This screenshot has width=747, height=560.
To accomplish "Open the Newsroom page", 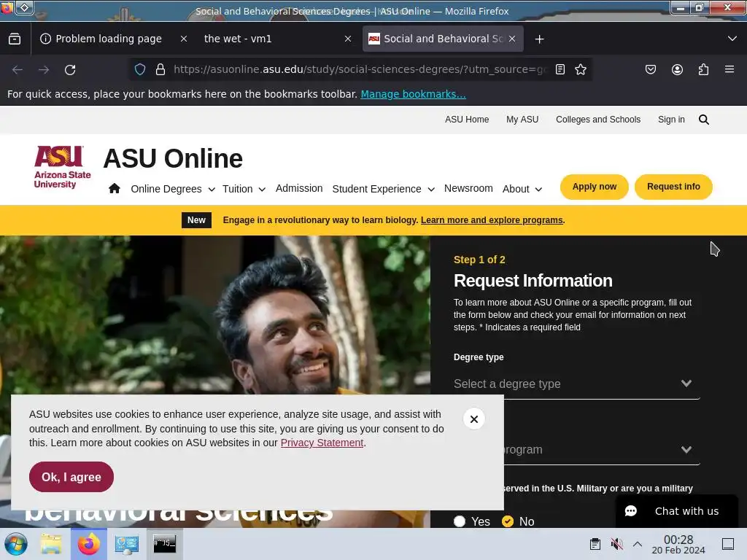I will coord(468,189).
